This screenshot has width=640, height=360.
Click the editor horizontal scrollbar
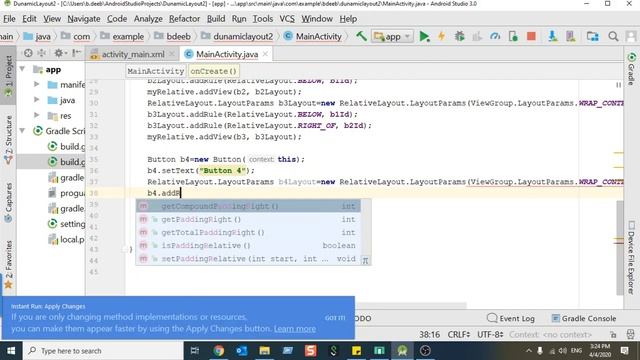tap(410, 306)
